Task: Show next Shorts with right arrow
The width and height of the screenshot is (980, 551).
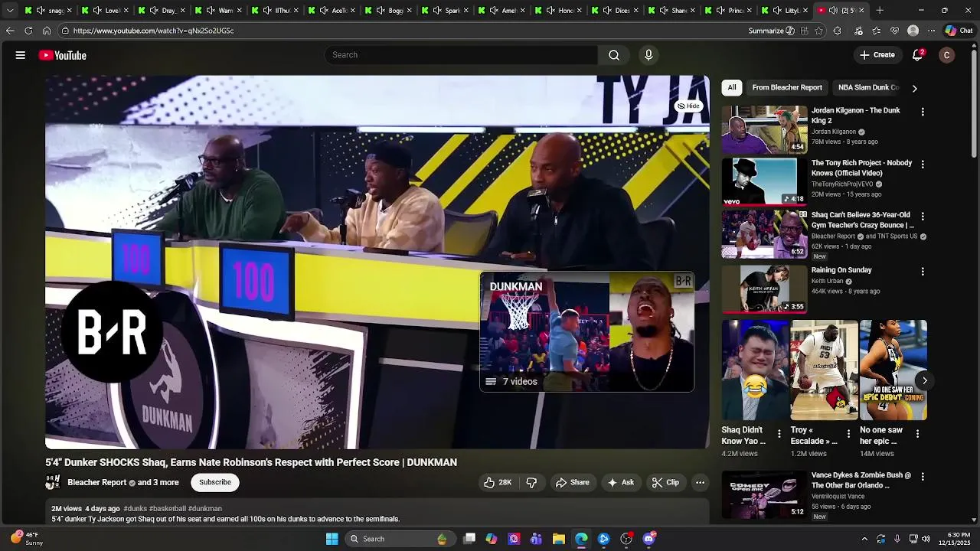Action: pos(925,380)
